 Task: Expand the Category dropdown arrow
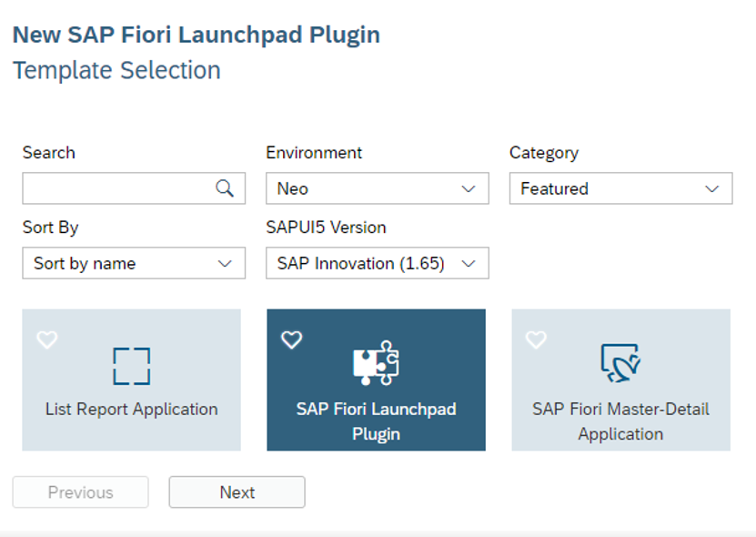click(712, 188)
